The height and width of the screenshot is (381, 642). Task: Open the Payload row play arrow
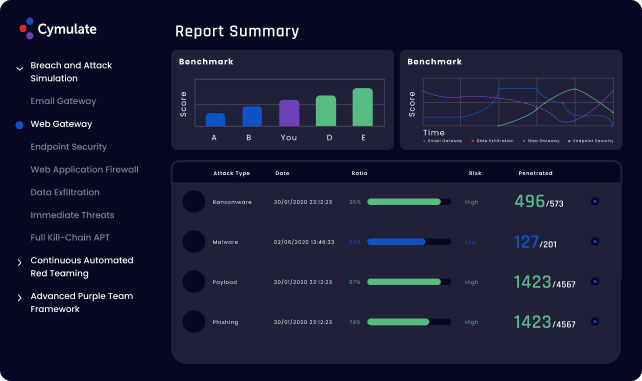pyautogui.click(x=595, y=282)
